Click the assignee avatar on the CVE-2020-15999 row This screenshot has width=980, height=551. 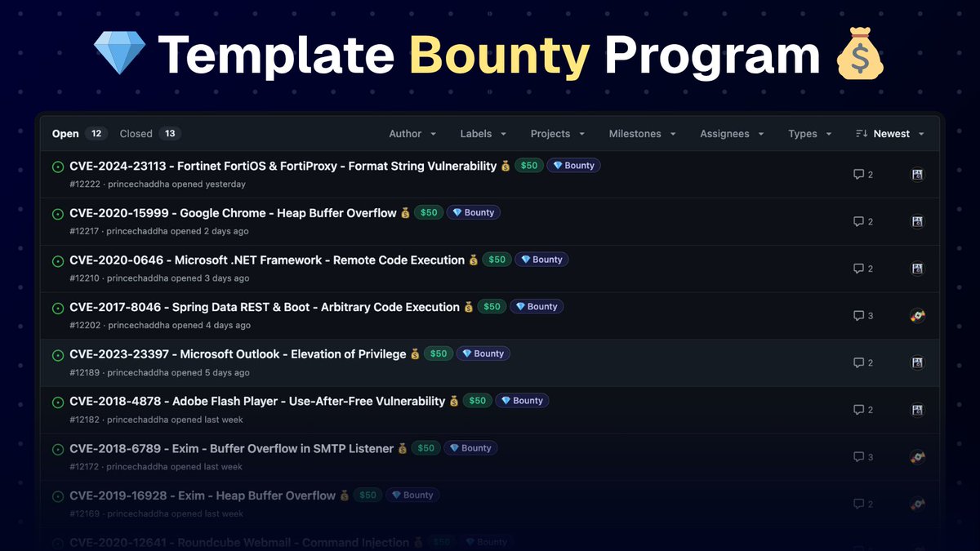coord(918,221)
